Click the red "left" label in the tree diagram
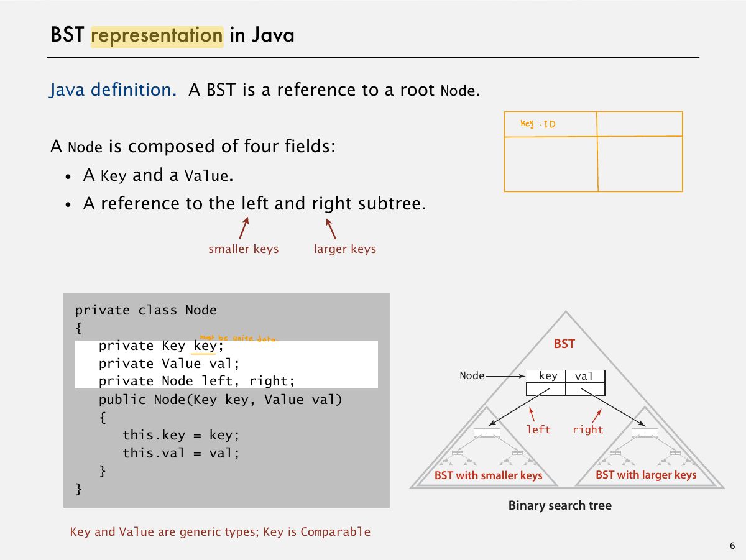 (x=538, y=429)
